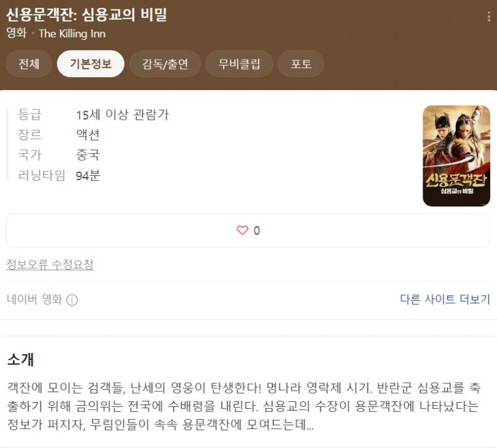This screenshot has height=448, width=497.
Task: Click the info icon beside 네이버 영화
Action: pos(72,299)
